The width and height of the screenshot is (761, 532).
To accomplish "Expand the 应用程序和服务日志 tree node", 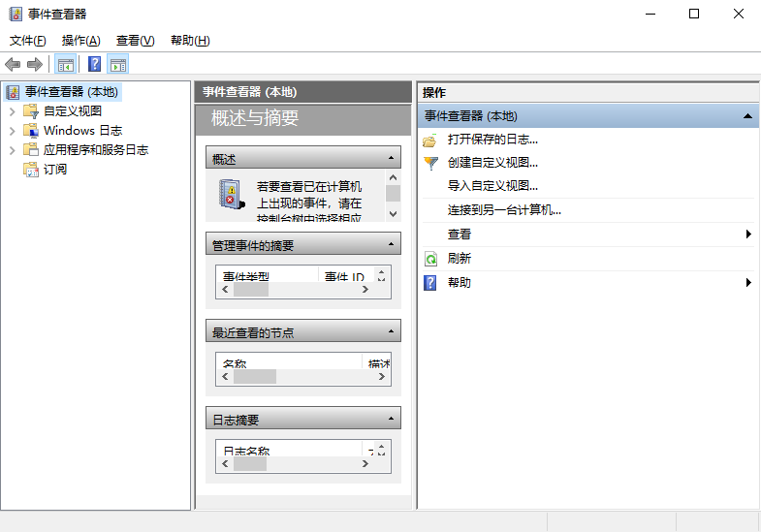I will [x=13, y=150].
